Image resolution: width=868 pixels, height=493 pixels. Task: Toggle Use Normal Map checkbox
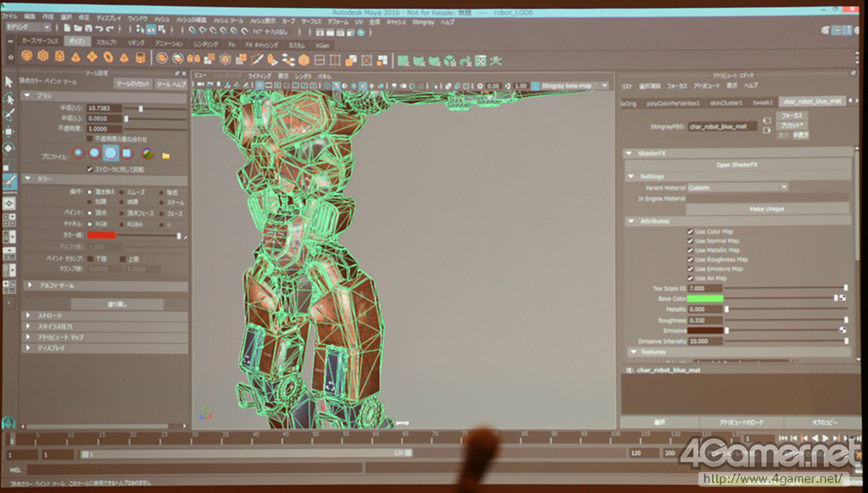[x=690, y=241]
